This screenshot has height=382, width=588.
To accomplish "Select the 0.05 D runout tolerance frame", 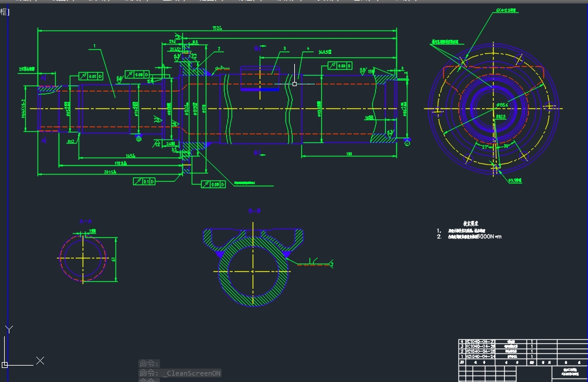I will [91, 76].
